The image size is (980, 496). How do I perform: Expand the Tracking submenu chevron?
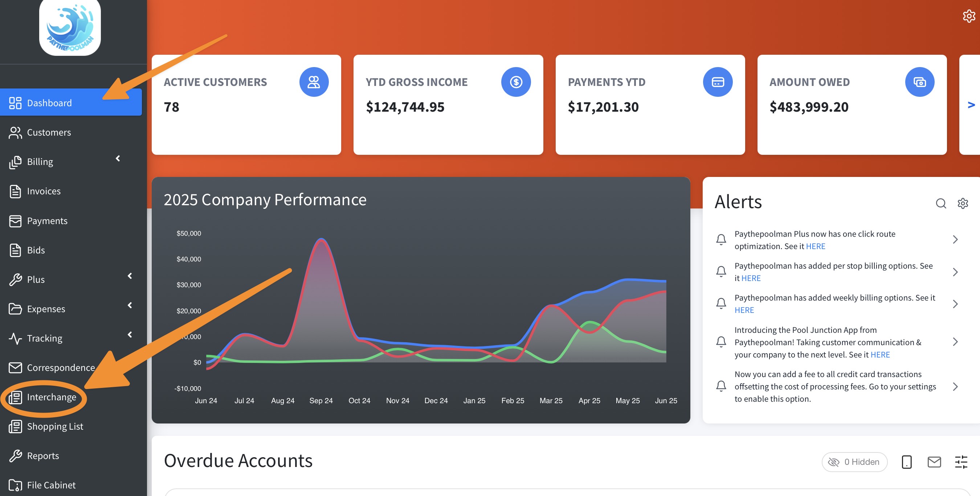tap(130, 334)
